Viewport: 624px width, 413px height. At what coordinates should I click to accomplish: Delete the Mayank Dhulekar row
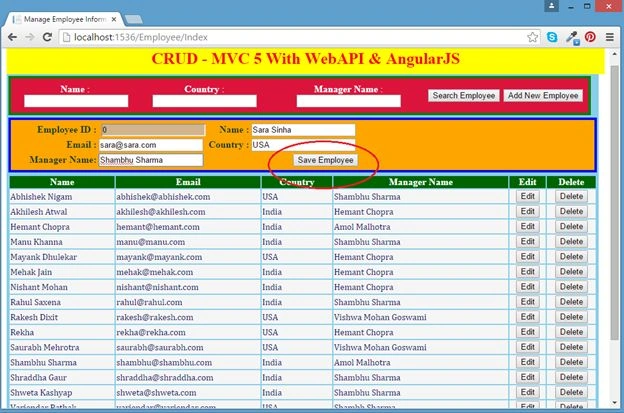pyautogui.click(x=571, y=257)
